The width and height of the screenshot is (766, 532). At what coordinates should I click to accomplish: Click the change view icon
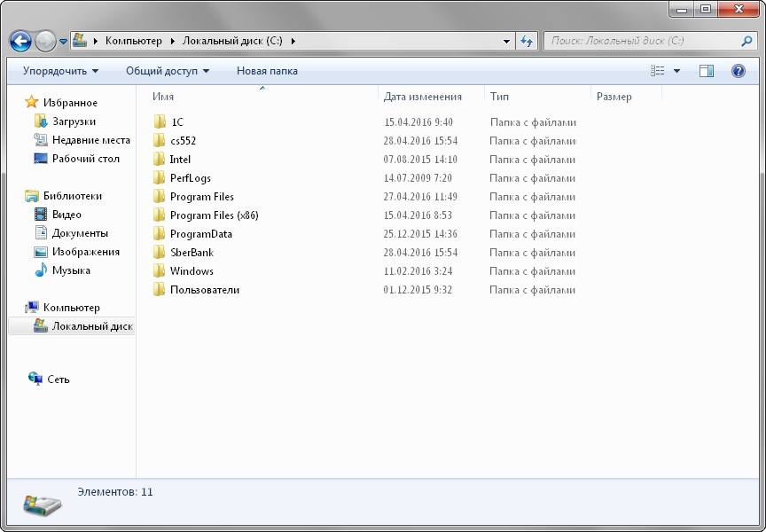pyautogui.click(x=658, y=71)
